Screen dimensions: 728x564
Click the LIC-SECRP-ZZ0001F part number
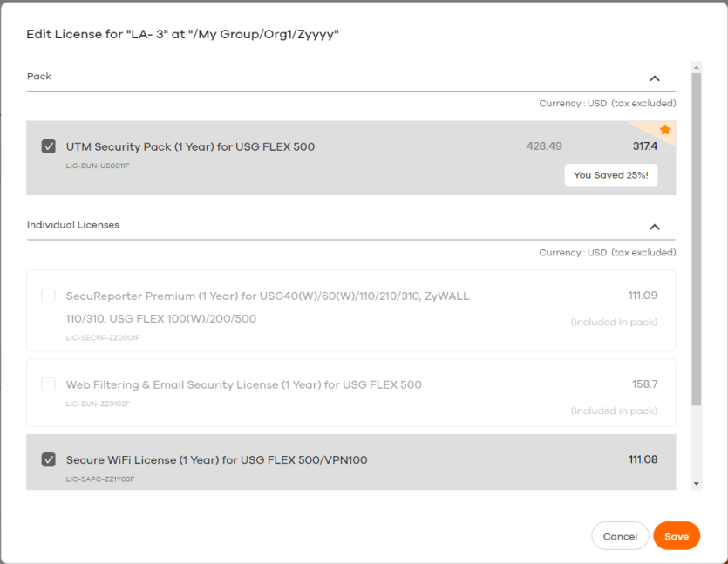coord(103,337)
